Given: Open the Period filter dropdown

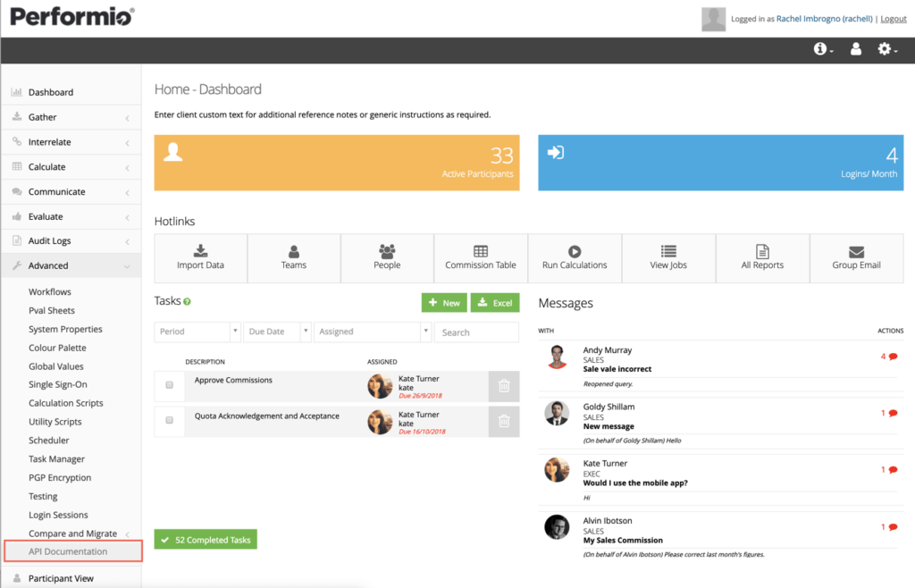Looking at the screenshot, I should pyautogui.click(x=197, y=332).
